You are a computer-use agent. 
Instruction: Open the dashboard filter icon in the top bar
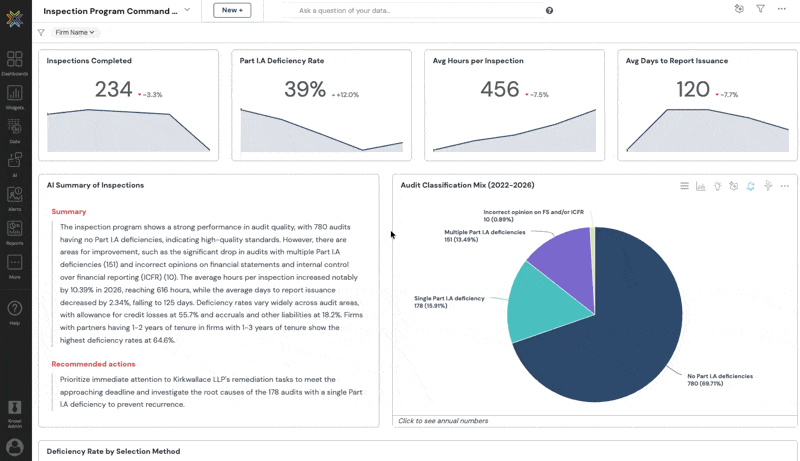point(760,9)
